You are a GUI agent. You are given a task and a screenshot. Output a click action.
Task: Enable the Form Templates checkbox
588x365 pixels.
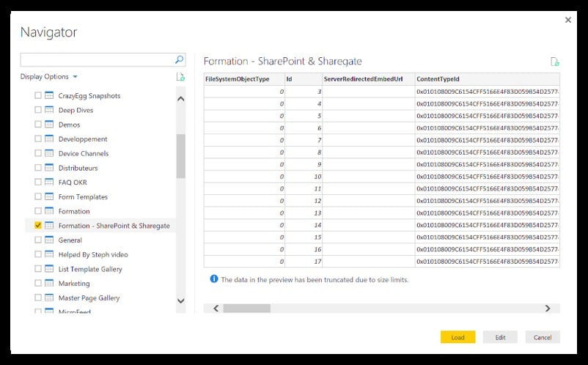(38, 197)
